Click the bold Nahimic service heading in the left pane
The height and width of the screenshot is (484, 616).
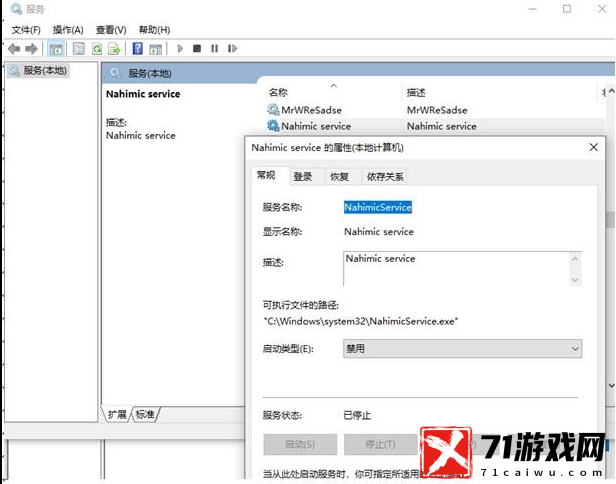pos(143,94)
